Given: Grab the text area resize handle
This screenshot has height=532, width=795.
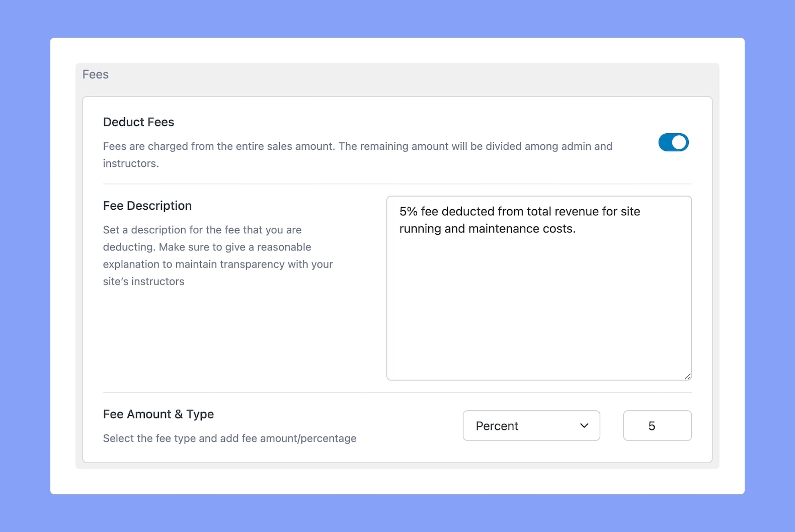Looking at the screenshot, I should (687, 376).
